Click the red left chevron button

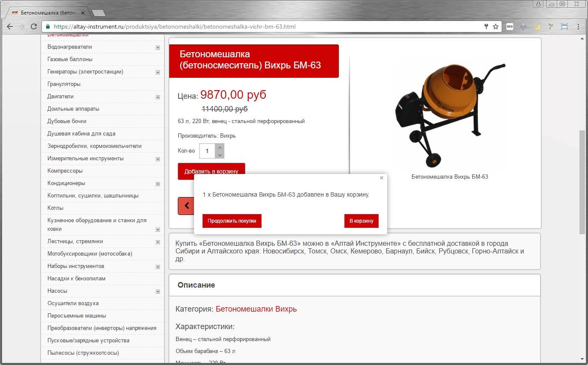click(186, 206)
